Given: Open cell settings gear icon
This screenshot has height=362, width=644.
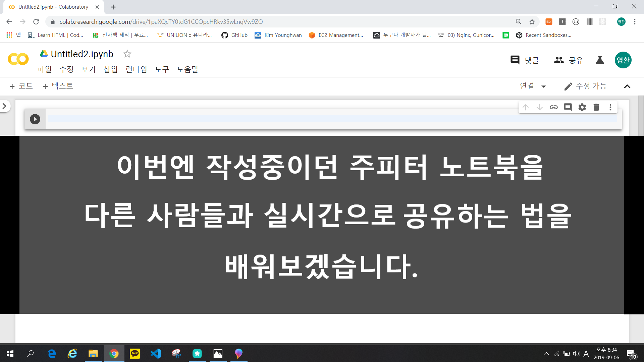Looking at the screenshot, I should coord(582,107).
